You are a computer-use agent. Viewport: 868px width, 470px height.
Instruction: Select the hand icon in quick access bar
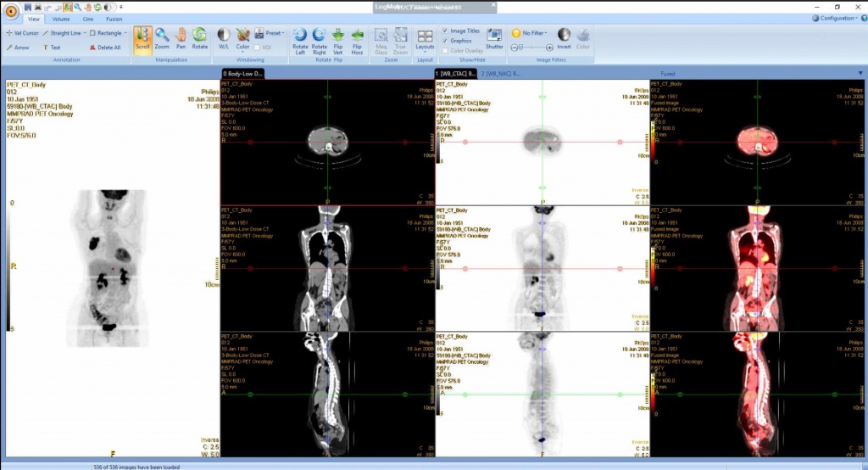click(x=87, y=7)
